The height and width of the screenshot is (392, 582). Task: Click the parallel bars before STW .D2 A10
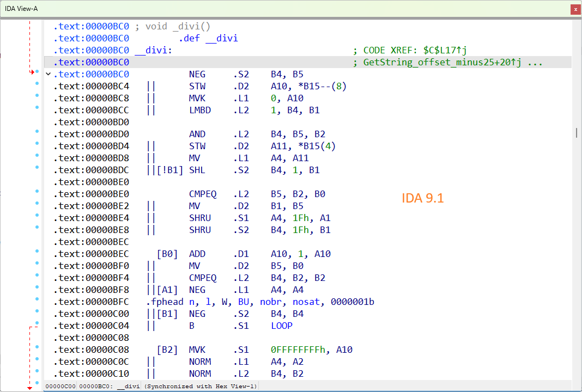coord(151,86)
